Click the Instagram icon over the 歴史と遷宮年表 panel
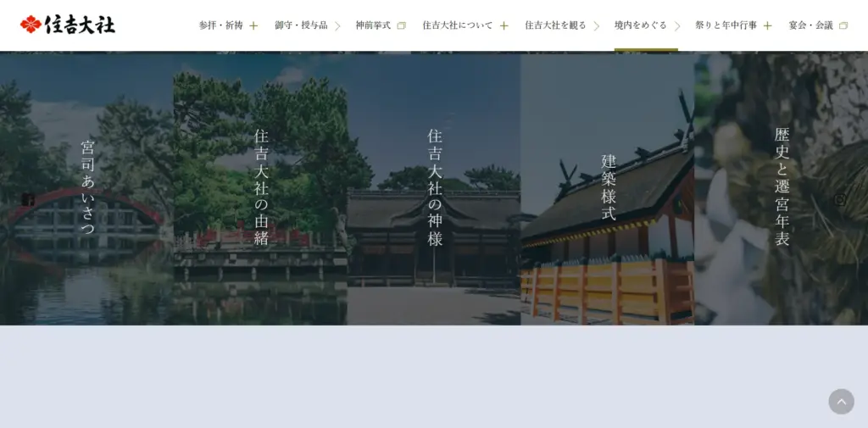868x428 pixels. (840, 199)
